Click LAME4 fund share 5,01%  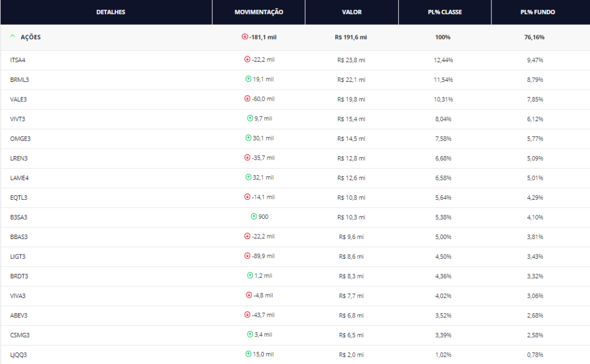click(535, 178)
